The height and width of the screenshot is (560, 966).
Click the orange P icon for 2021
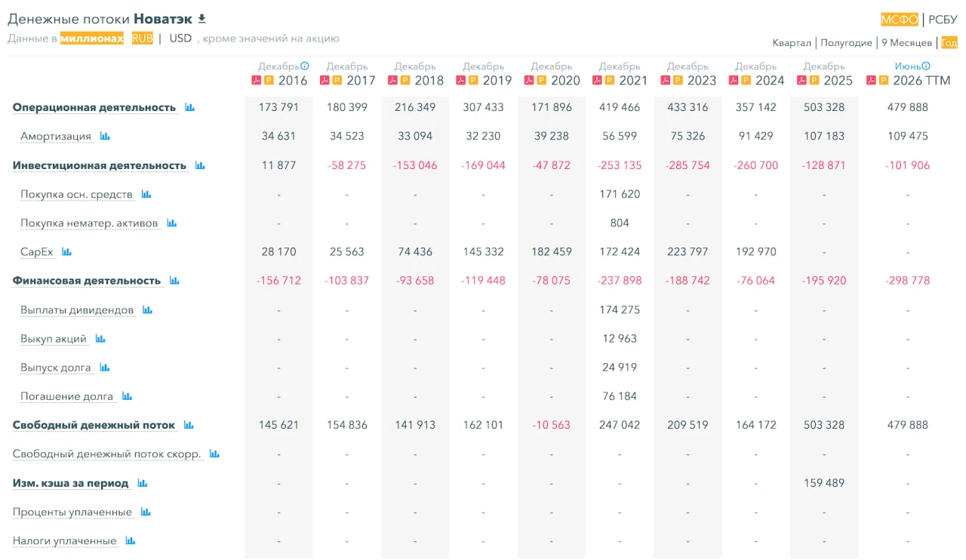pyautogui.click(x=609, y=80)
